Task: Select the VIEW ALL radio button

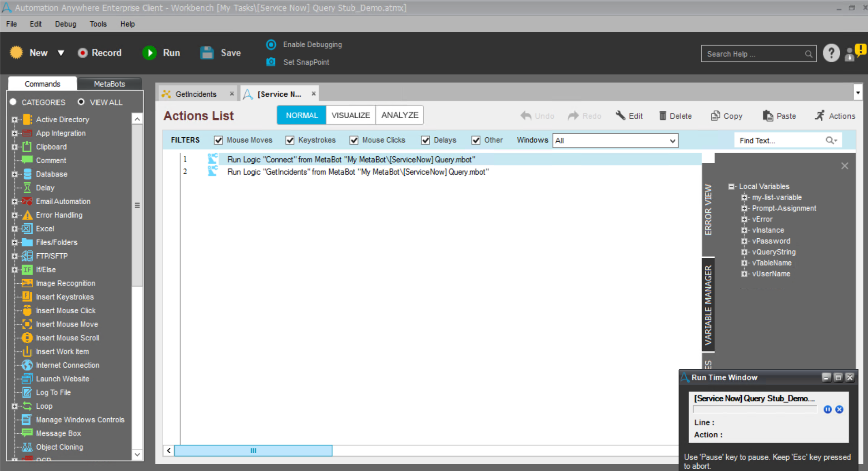Action: pos(81,102)
